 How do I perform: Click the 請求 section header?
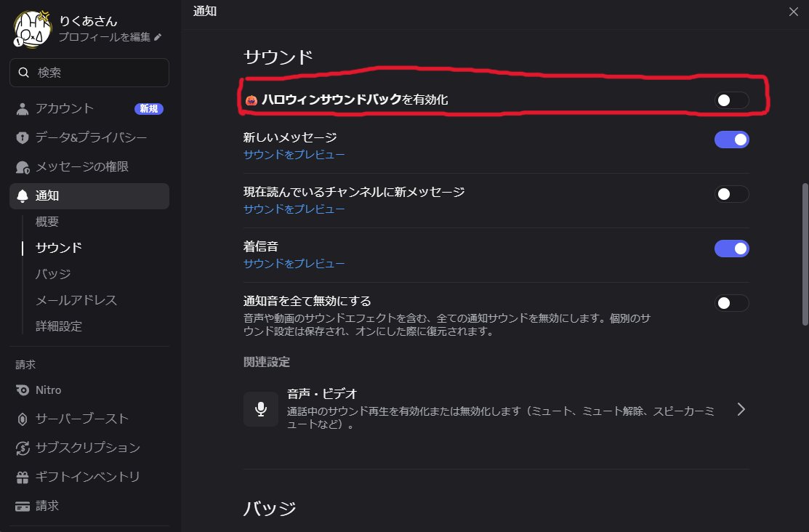25,365
